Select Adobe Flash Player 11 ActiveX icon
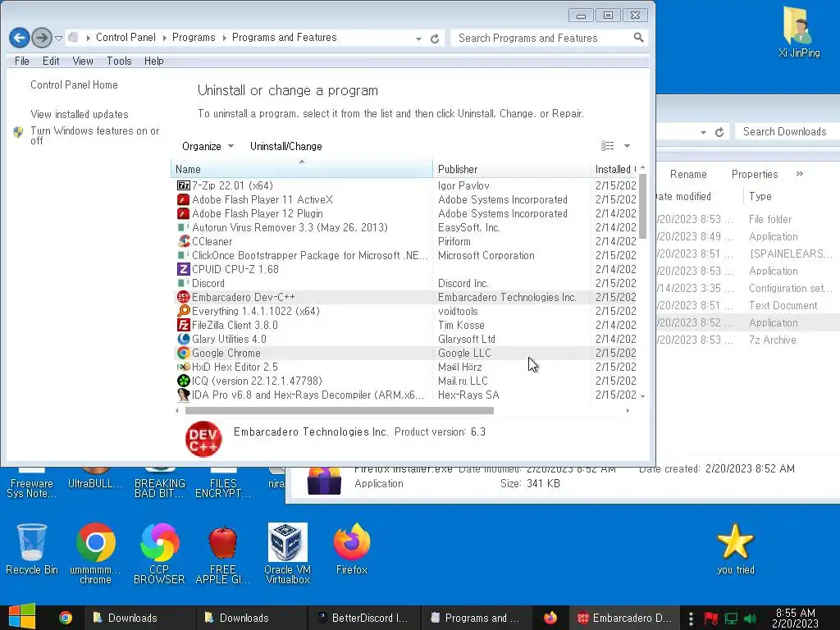The height and width of the screenshot is (630, 840). click(x=183, y=199)
